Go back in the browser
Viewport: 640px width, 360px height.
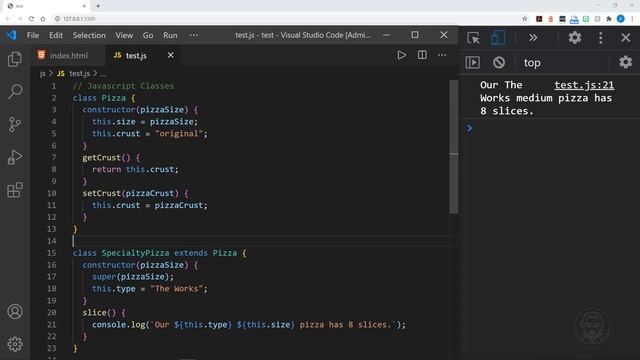(x=7, y=19)
